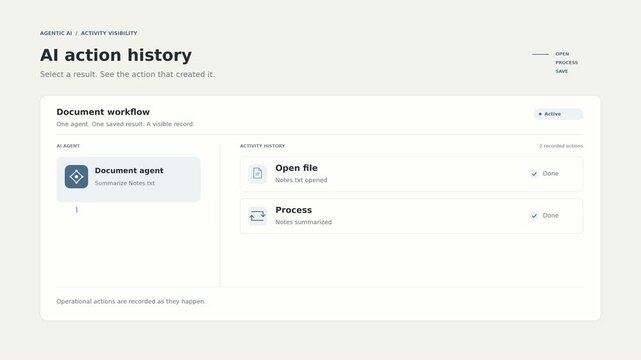The width and height of the screenshot is (641, 360).
Task: Click the 'Notes.txt opened' text
Action: tap(301, 180)
